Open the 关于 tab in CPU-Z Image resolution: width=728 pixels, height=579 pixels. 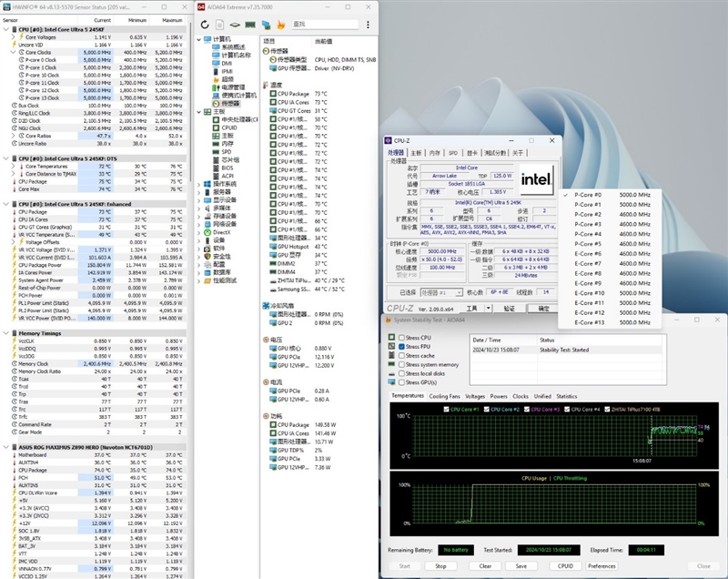(x=518, y=153)
